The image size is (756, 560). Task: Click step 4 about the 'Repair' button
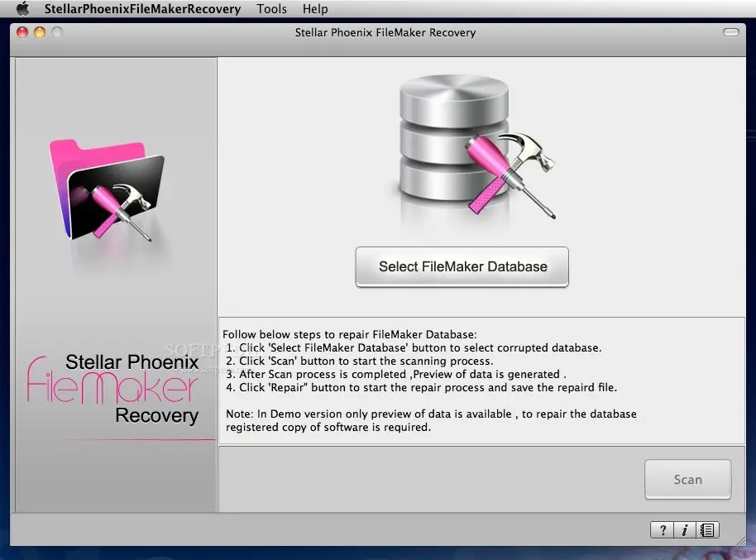pos(421,387)
